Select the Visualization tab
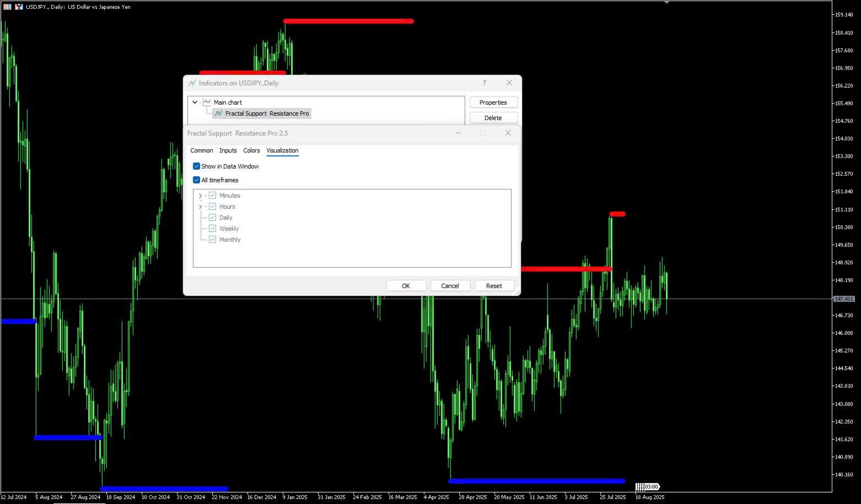The height and width of the screenshot is (504, 861). (282, 150)
